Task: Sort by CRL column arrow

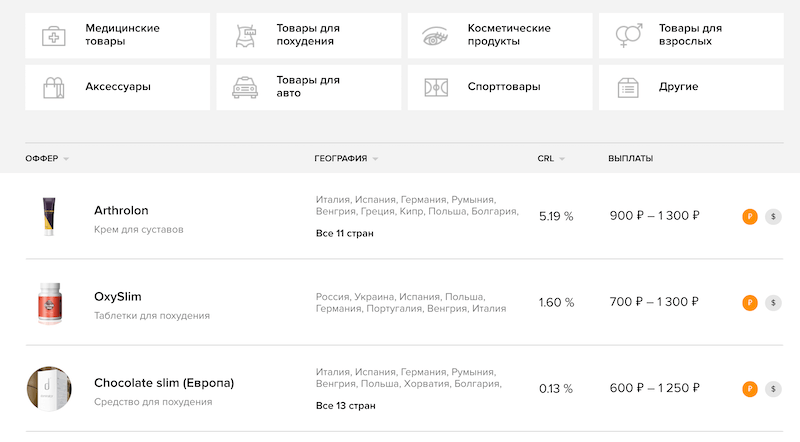Action: (562, 159)
